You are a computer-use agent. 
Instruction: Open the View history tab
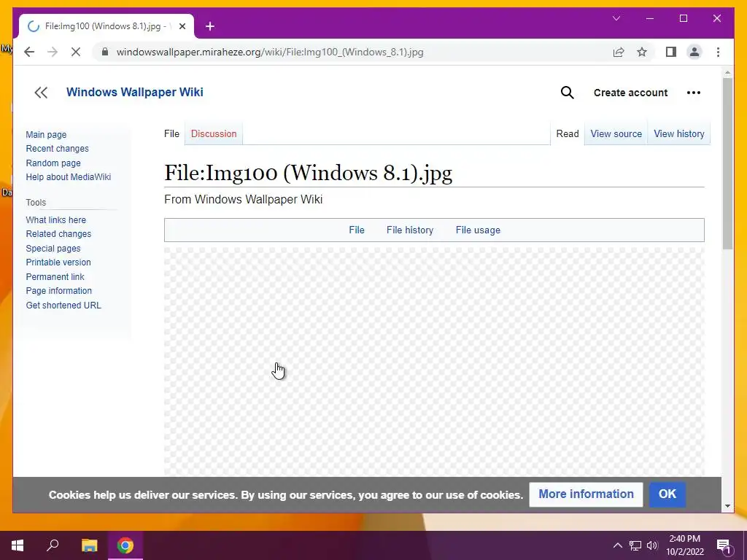[679, 134]
